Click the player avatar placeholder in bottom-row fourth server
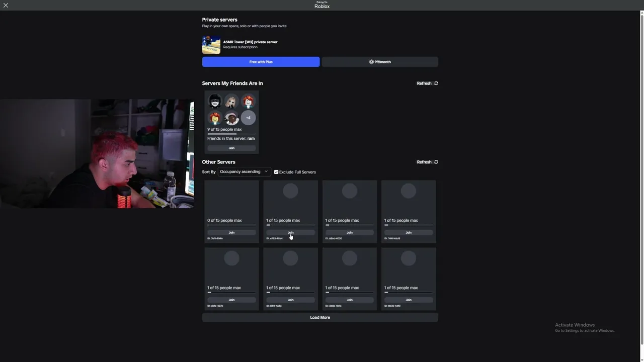Image resolution: width=644 pixels, height=362 pixels. 408,258
